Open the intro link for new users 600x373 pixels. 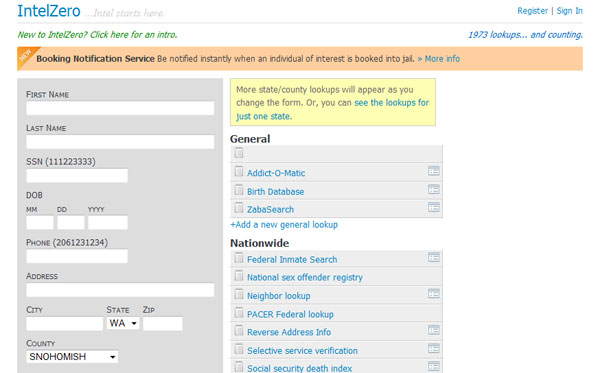(x=97, y=35)
